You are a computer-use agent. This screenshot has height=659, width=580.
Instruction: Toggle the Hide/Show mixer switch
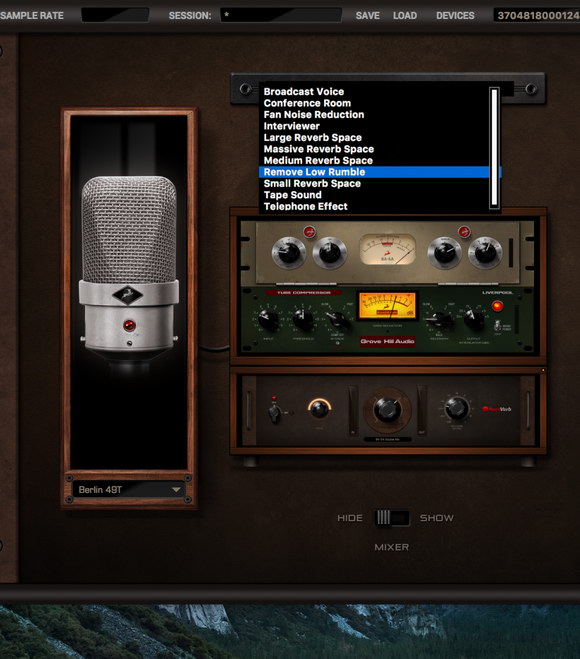tap(392, 518)
